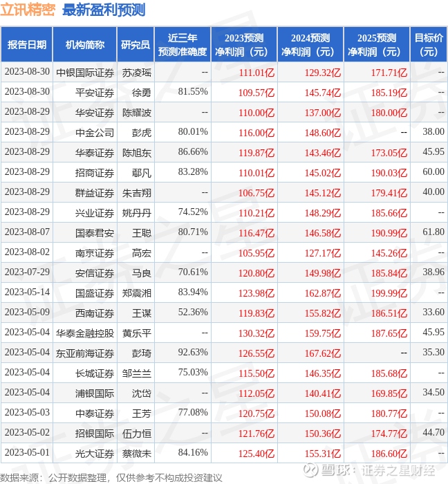Image resolution: width=448 pixels, height=484 pixels.
Task: Click the 近三年预测准确度 column header
Action: tap(183, 45)
